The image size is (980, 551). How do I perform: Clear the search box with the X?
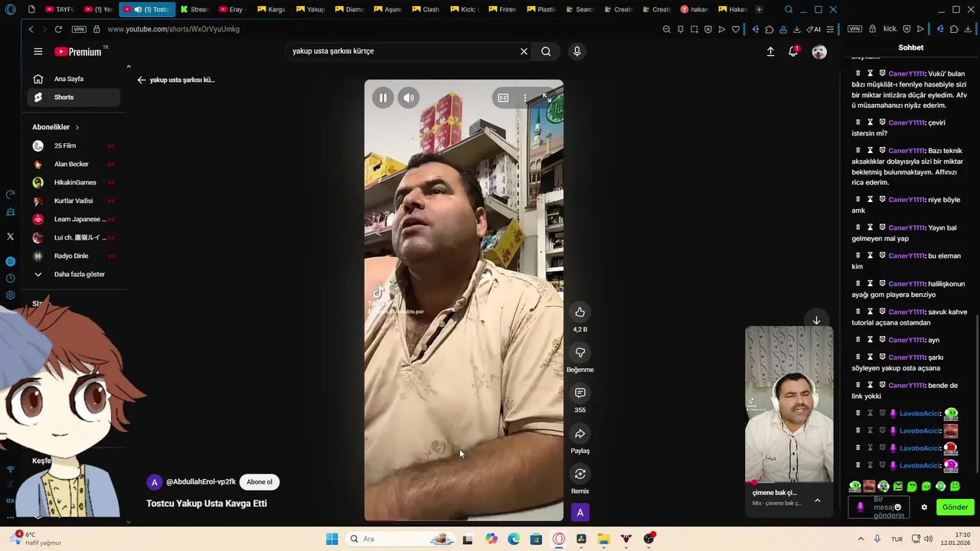[x=524, y=51]
